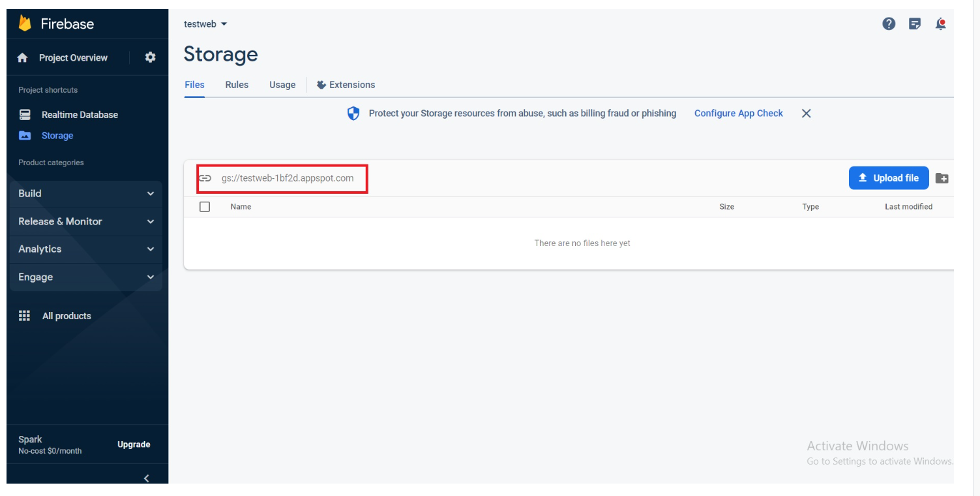Switch to the Usage tab
Screen dimensions: 980x496
[282, 85]
